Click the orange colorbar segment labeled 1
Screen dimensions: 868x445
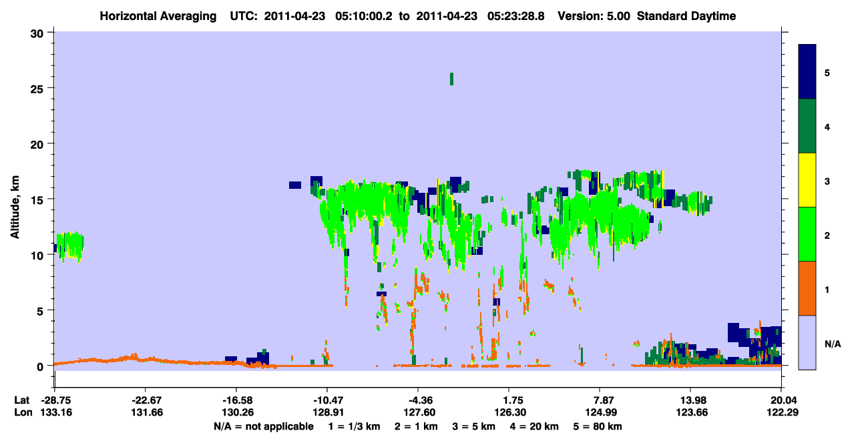(x=807, y=288)
